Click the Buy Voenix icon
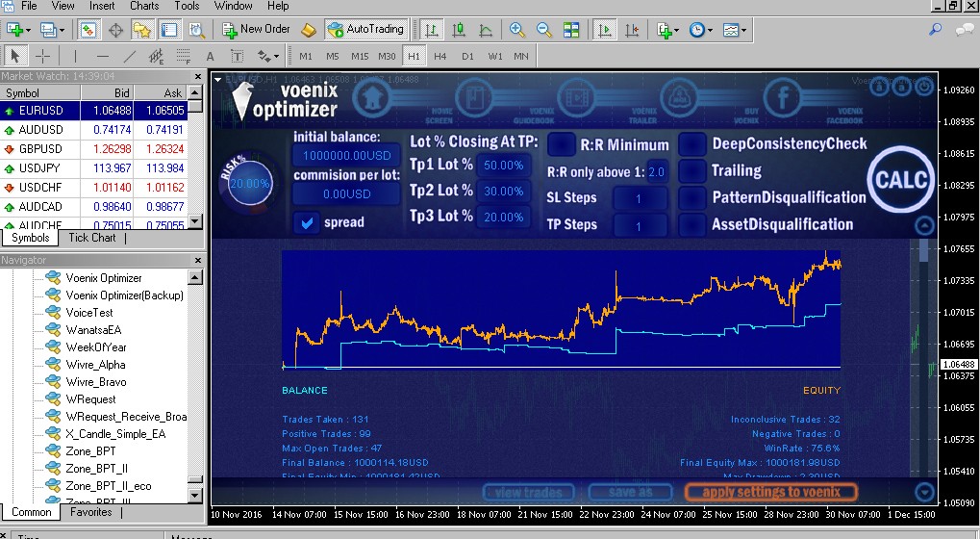 679,97
